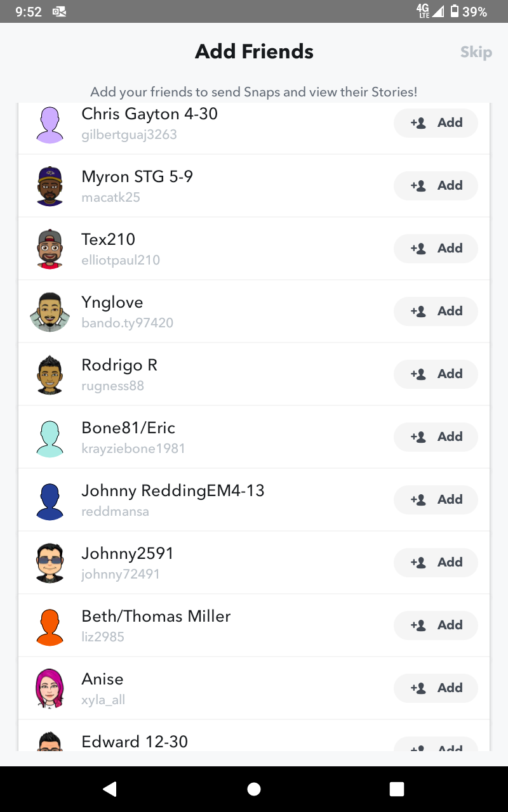Tap Tex210's Bitmoji avatar
This screenshot has width=508, height=812.
(50, 249)
